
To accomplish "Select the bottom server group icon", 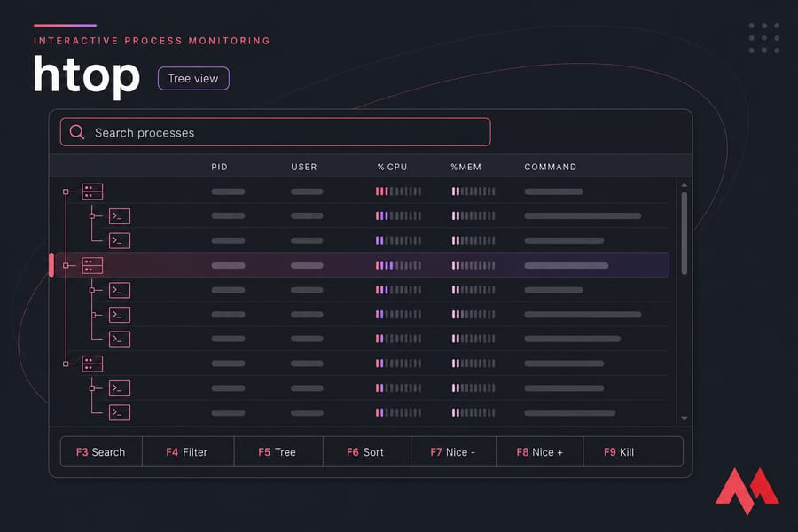I will tap(92, 364).
